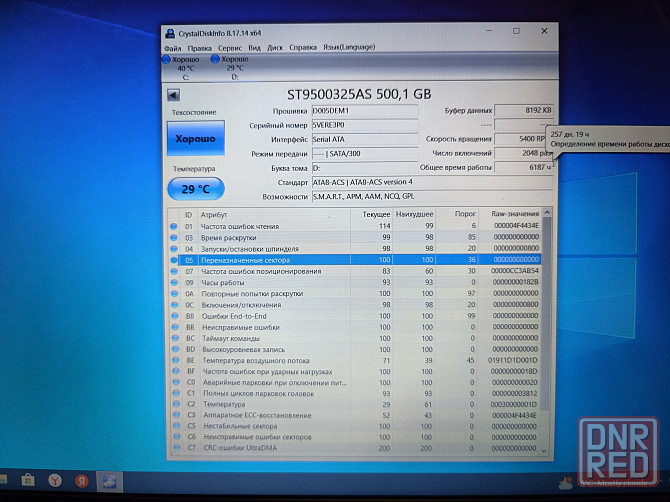Open the red Яндекс icon in taskbar
670x502 pixels.
point(82,481)
